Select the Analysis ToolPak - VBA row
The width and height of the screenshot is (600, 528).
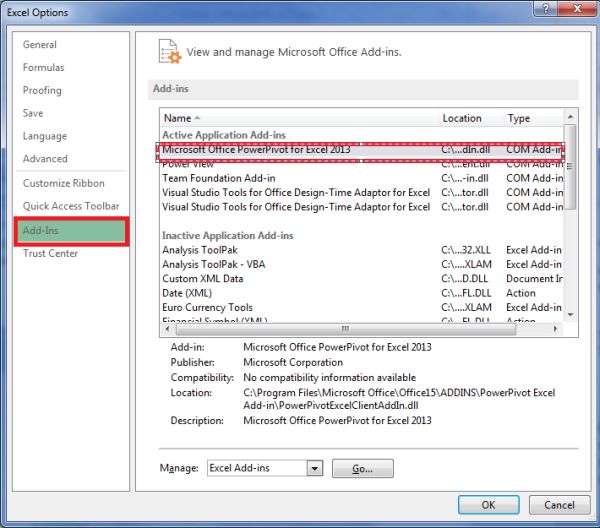(361, 264)
